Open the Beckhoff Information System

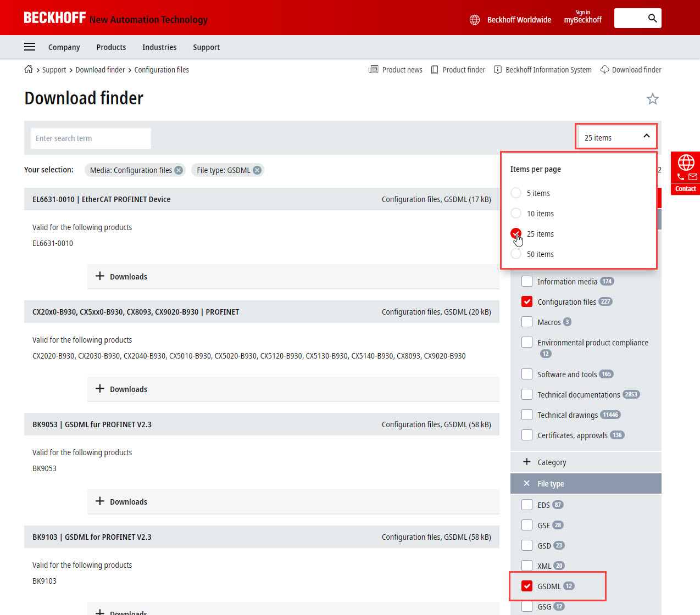542,70
